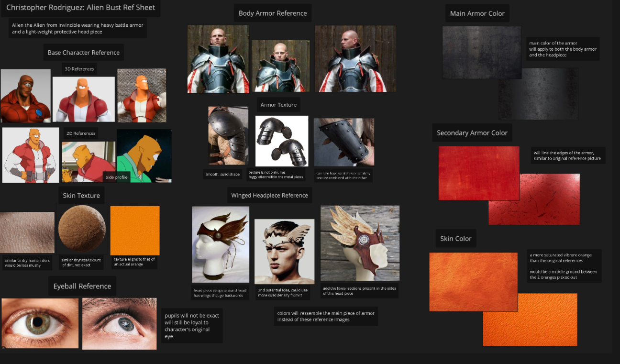Screen dimensions: 620x364
Task: Click the 'Eyeball Reference' heading
Action: [82, 286]
